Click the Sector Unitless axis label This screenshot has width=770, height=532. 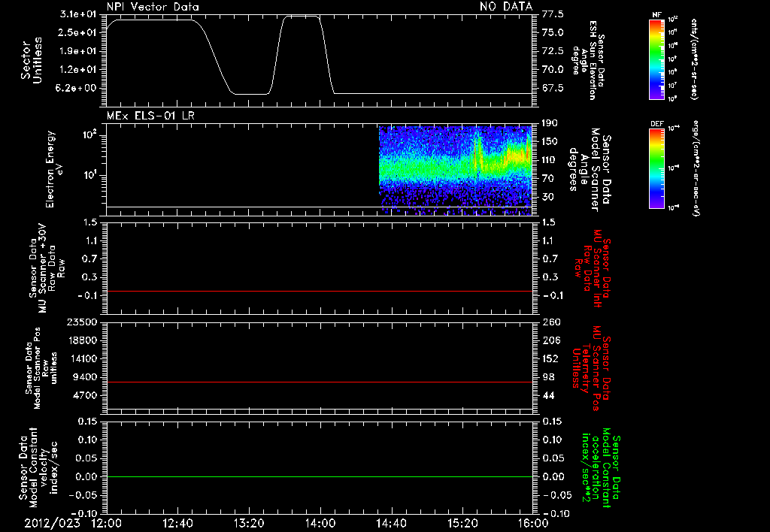tap(32, 60)
